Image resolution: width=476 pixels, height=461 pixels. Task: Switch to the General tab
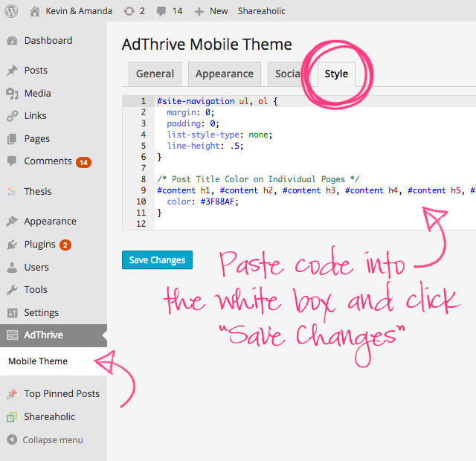[x=155, y=74]
